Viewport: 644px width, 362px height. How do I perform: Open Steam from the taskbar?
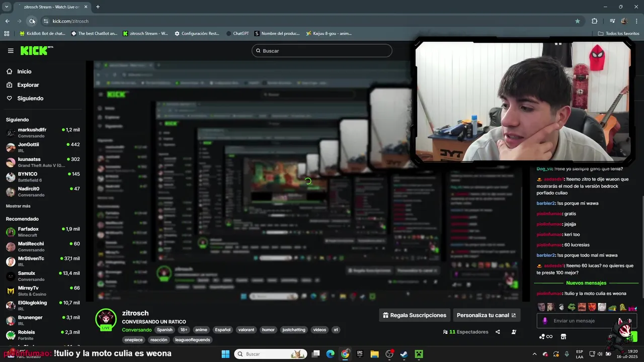(x=404, y=354)
